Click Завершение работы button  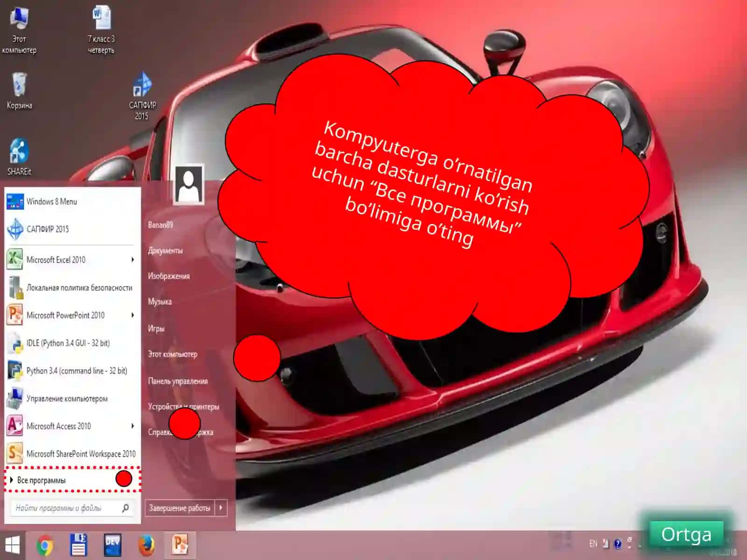[x=180, y=508]
